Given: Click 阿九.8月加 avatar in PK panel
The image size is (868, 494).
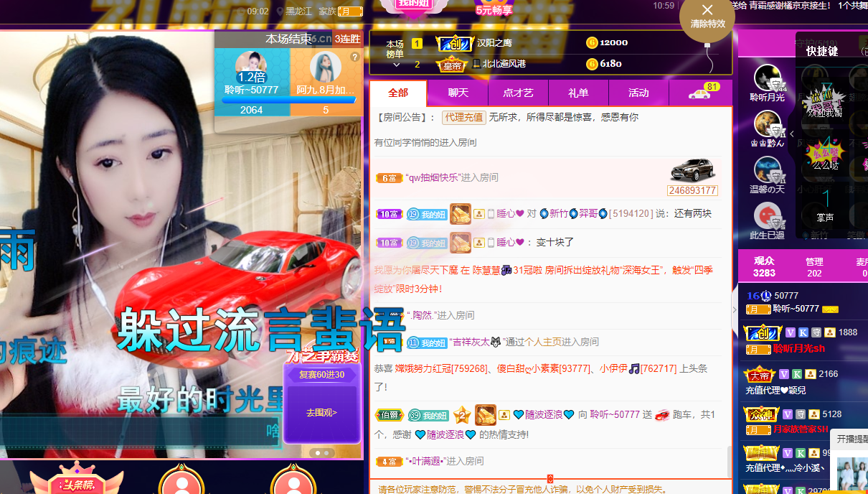Looking at the screenshot, I should (326, 67).
